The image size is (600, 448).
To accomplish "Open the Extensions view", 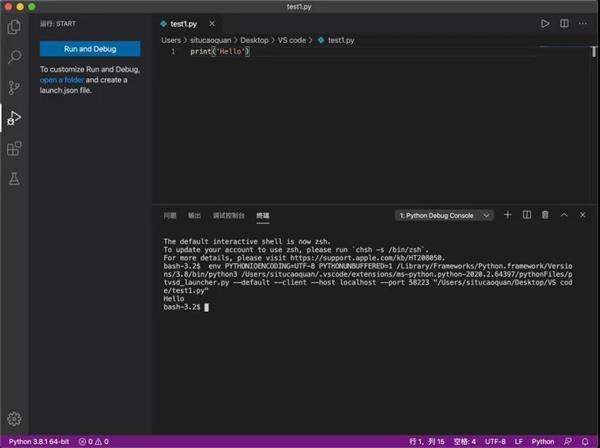I will point(14,148).
